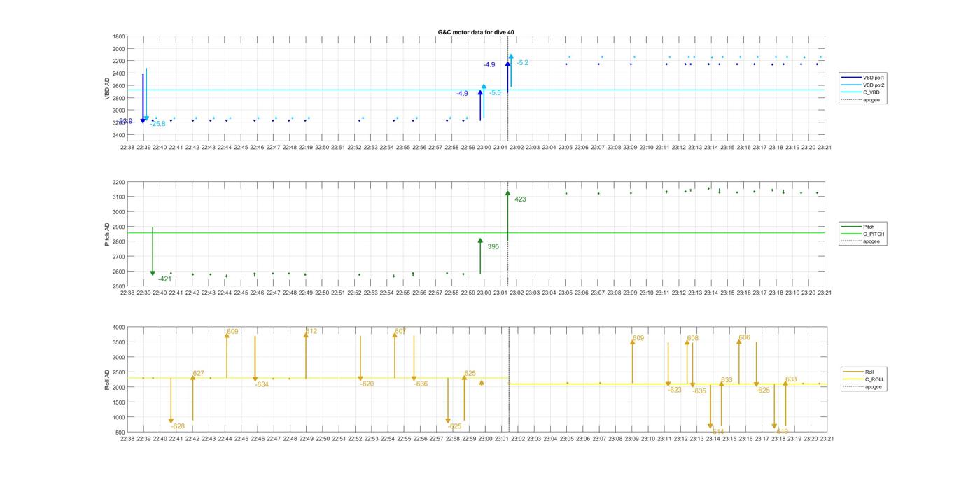Click the '627' roll data label
This screenshot has height=485, width=980.
coord(198,373)
